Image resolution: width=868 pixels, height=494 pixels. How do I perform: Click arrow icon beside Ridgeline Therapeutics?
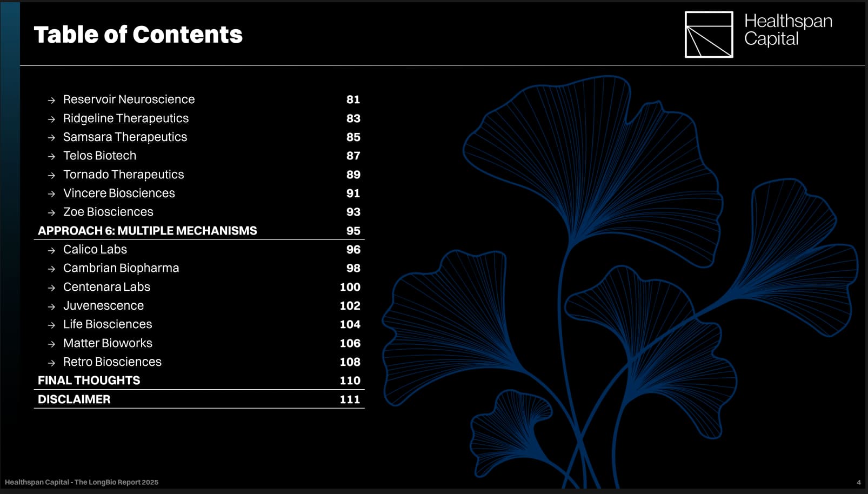pos(51,119)
